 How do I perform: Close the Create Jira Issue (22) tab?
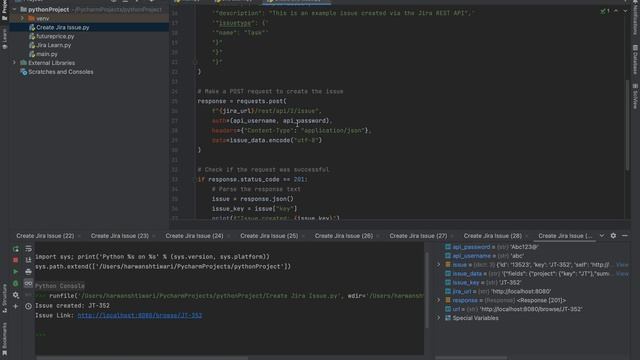point(79,236)
